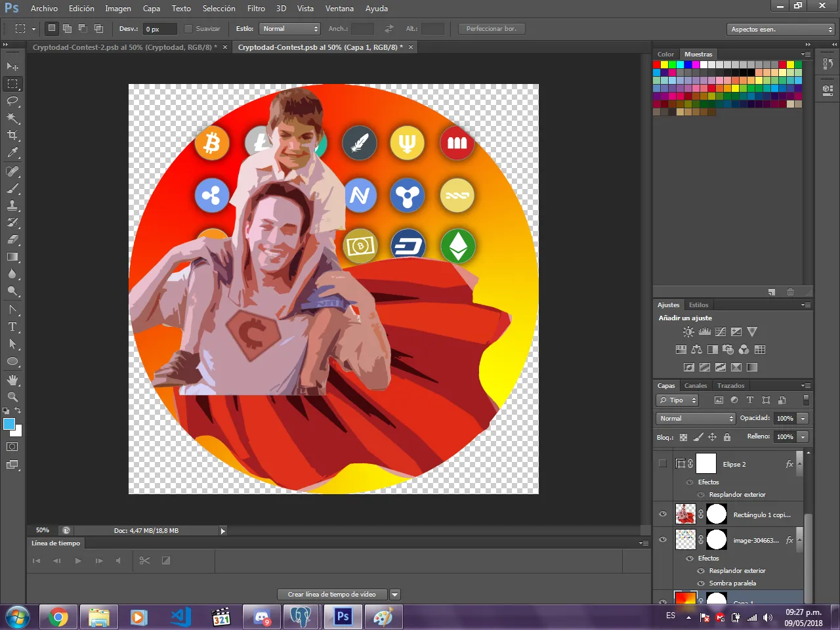
Task: Select the Move tool
Action: [12, 66]
